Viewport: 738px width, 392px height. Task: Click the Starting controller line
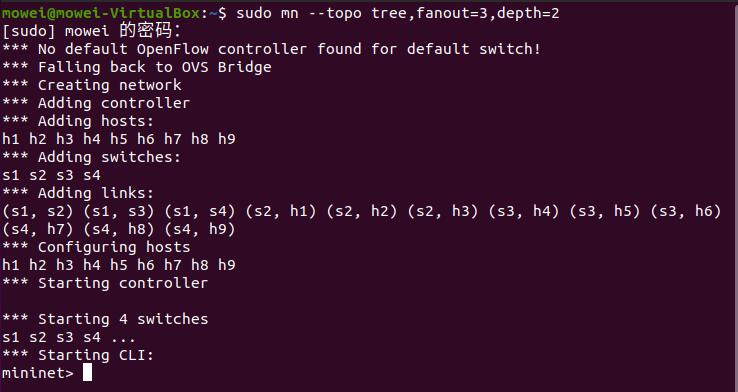point(105,283)
